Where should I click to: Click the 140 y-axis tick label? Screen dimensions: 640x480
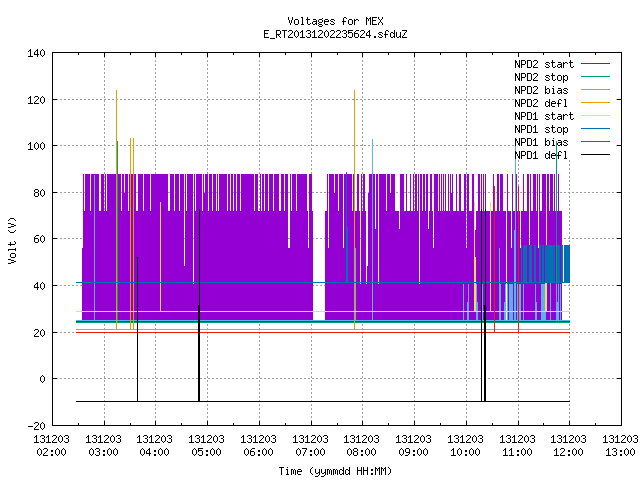pos(36,53)
